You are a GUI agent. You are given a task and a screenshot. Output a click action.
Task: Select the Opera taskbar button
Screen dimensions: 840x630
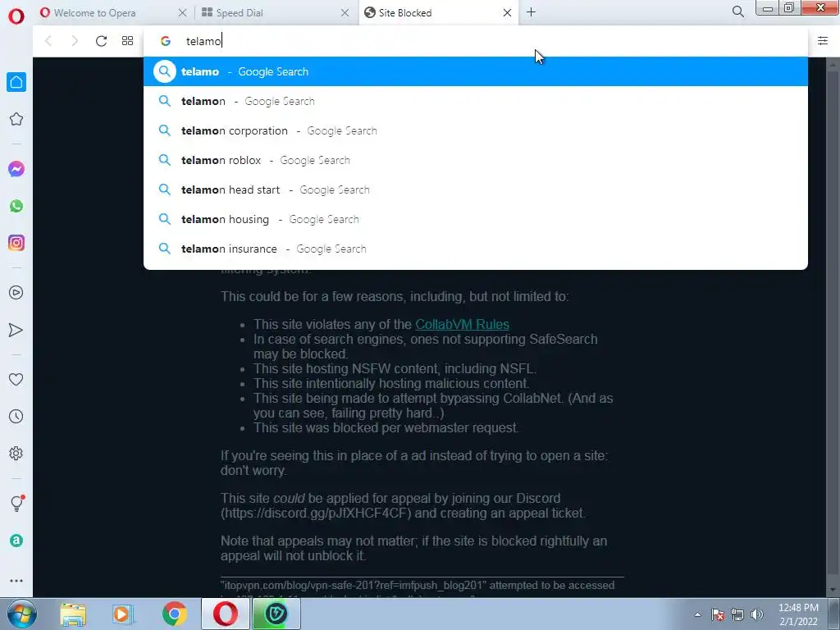click(226, 614)
